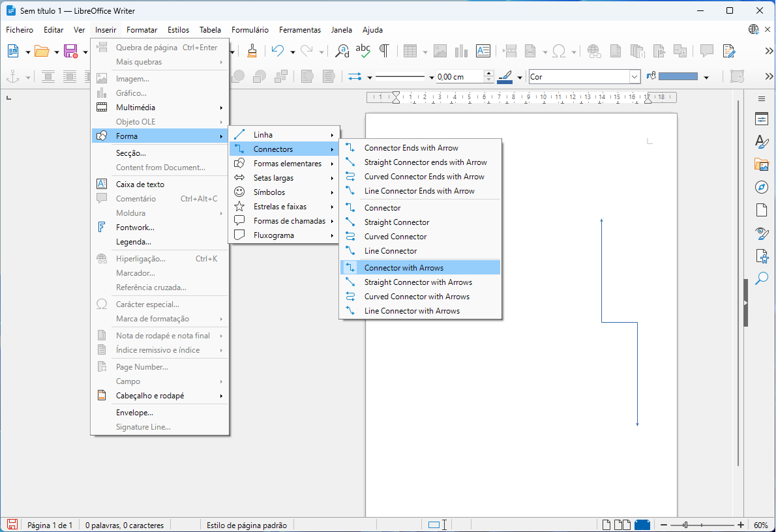Click the document save status icon
The width and height of the screenshot is (776, 532).
point(12,525)
